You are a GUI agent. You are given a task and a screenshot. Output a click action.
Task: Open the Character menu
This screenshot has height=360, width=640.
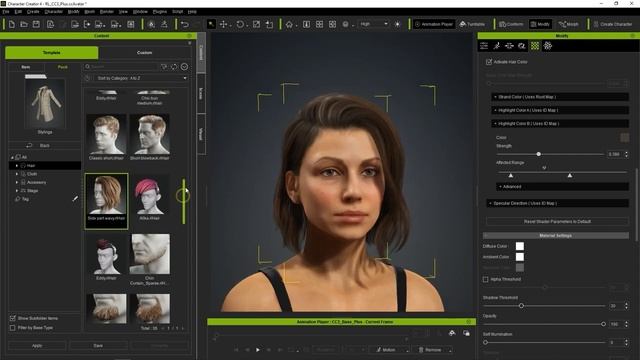53,12
